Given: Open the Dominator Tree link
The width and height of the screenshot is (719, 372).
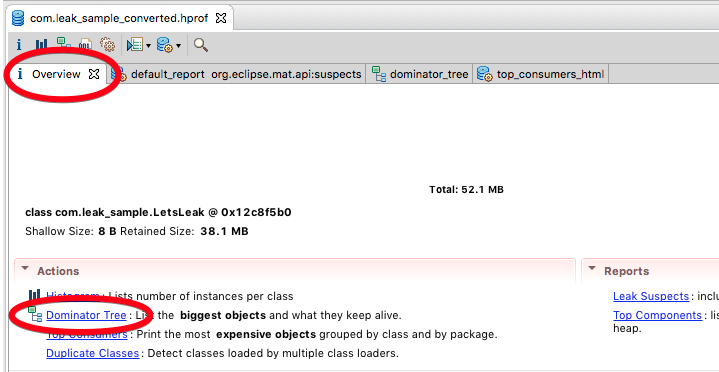Looking at the screenshot, I should pos(86,315).
